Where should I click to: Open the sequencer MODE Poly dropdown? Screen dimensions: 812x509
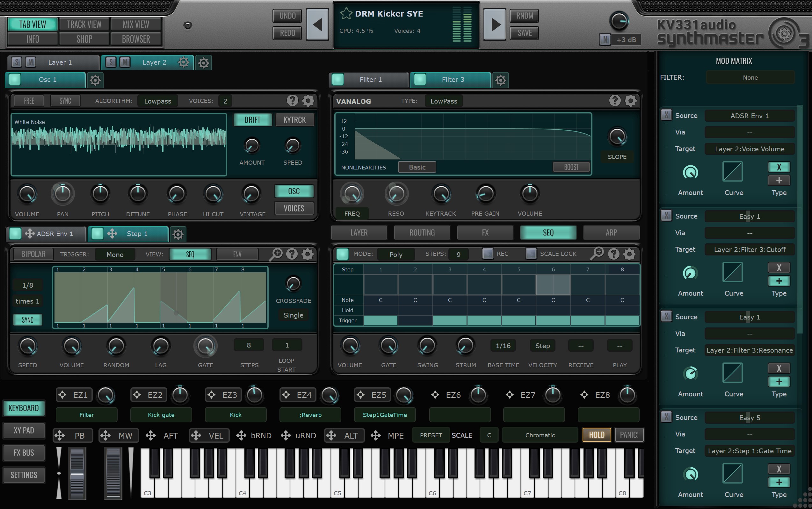click(396, 254)
